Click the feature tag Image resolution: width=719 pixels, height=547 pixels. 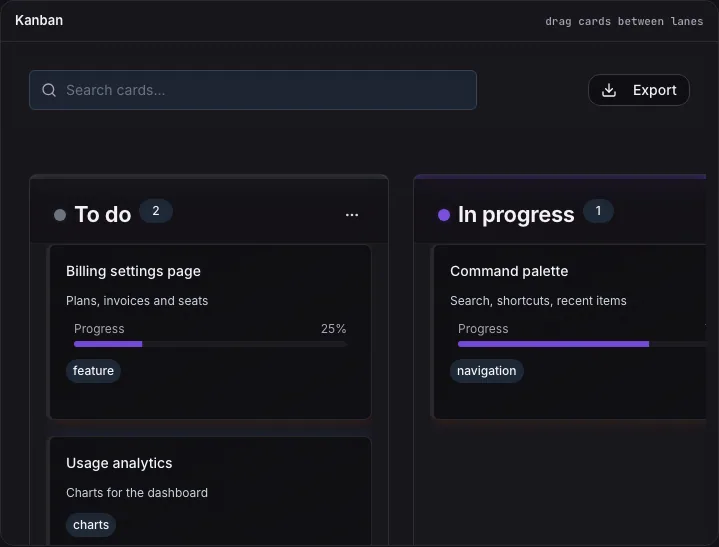click(x=94, y=370)
